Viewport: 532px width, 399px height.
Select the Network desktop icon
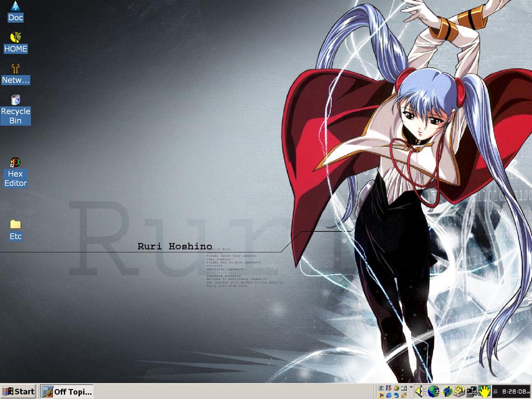tap(16, 74)
